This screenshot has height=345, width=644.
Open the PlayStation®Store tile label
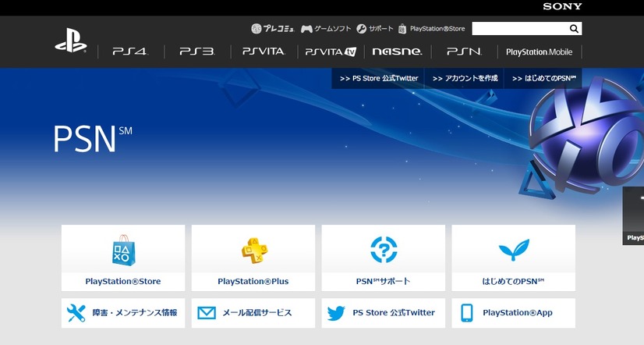click(x=123, y=281)
